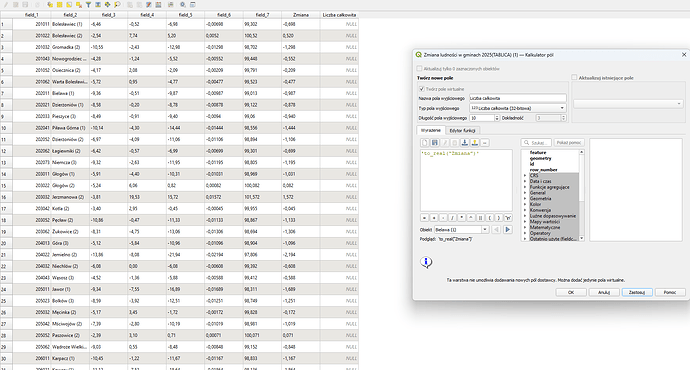Screen dimensions: 690x370
Task: Click the clear expression editor icon
Action: pyautogui.click(x=425, y=143)
